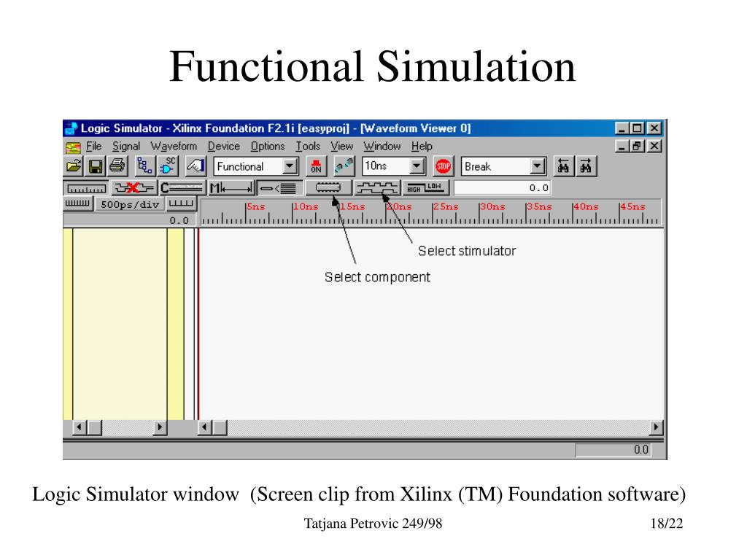
Task: Open the View menu
Action: 341,146
